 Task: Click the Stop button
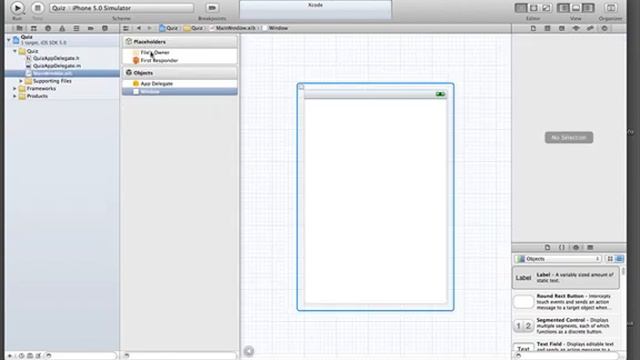point(37,8)
